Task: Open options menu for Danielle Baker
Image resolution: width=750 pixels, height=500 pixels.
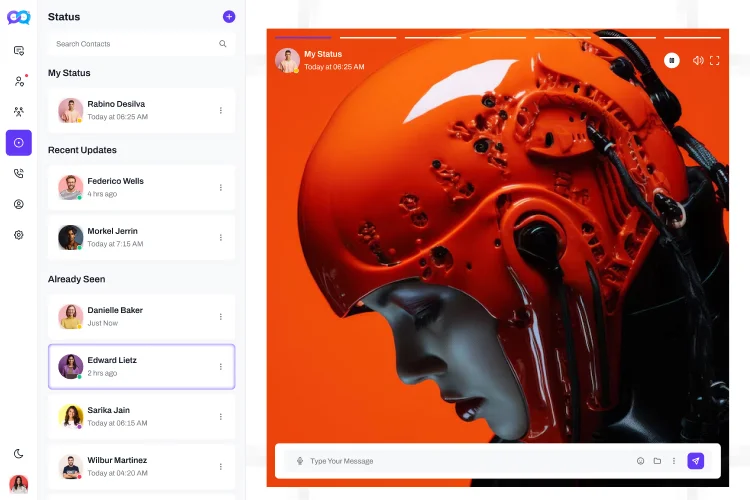Action: [x=221, y=317]
